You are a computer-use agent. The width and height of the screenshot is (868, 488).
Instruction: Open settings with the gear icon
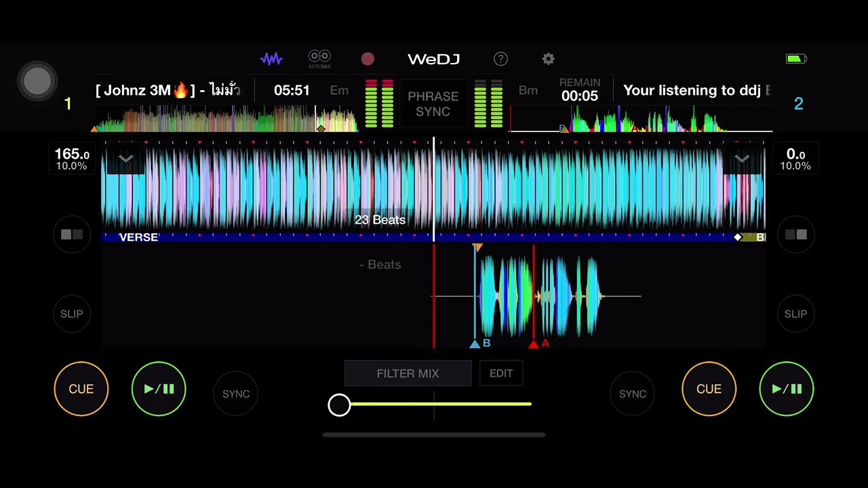tap(548, 59)
